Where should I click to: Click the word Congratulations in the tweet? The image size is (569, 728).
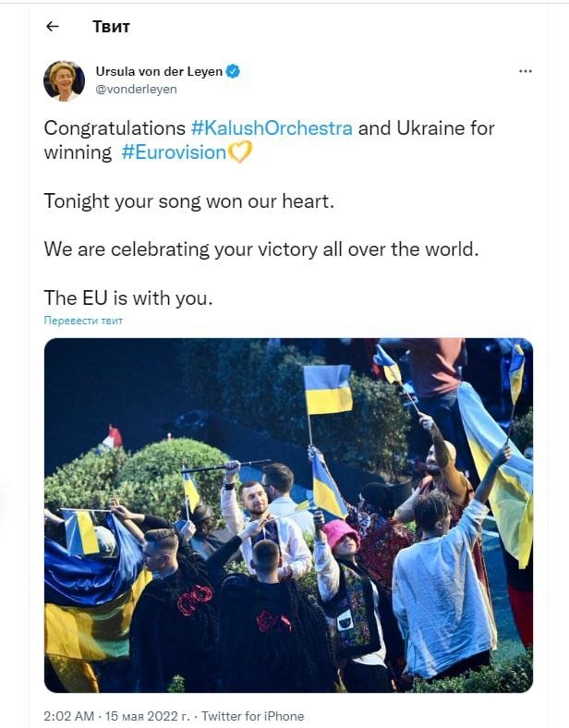point(115,128)
